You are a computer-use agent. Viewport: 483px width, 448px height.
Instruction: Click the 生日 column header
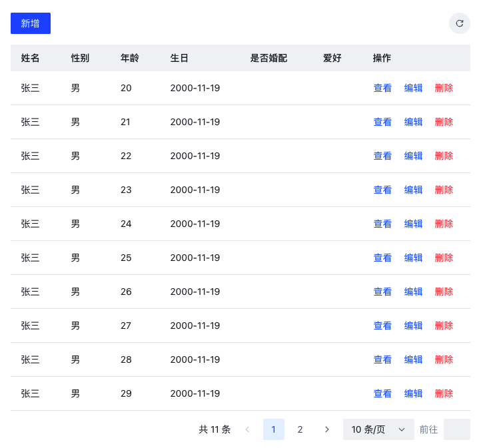point(179,58)
